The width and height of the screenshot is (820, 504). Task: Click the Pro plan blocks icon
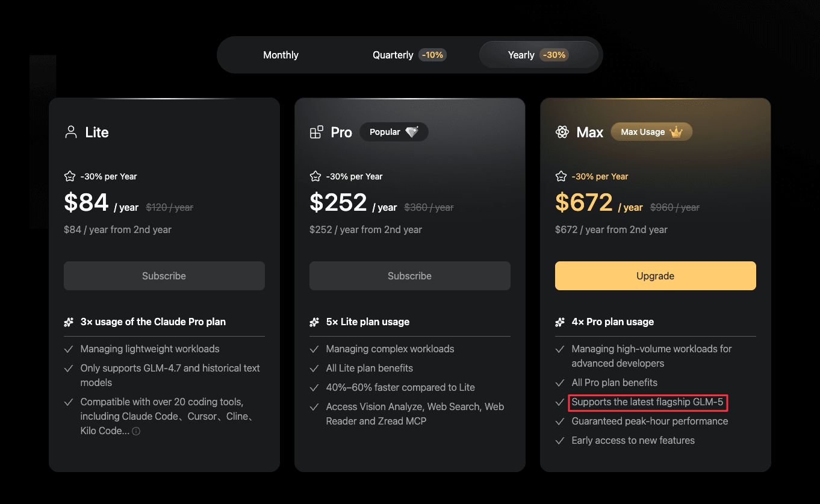point(317,132)
